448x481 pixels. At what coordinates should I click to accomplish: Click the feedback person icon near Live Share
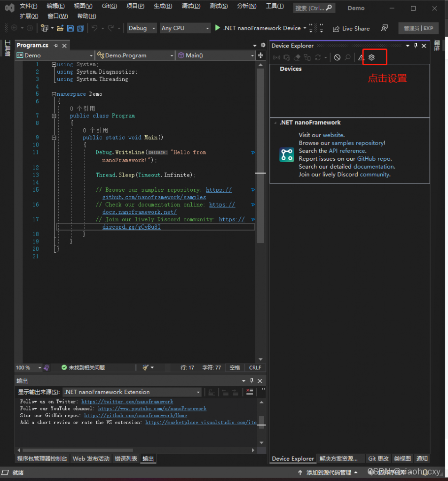point(385,28)
